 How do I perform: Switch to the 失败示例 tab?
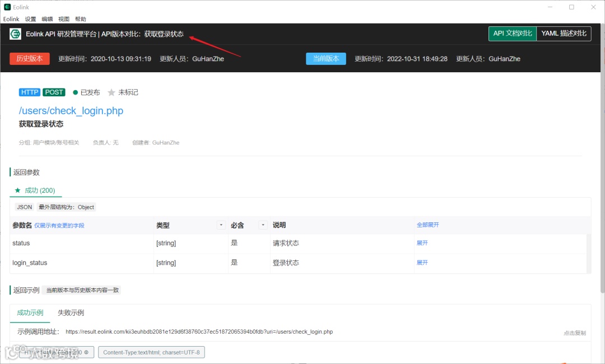71,312
